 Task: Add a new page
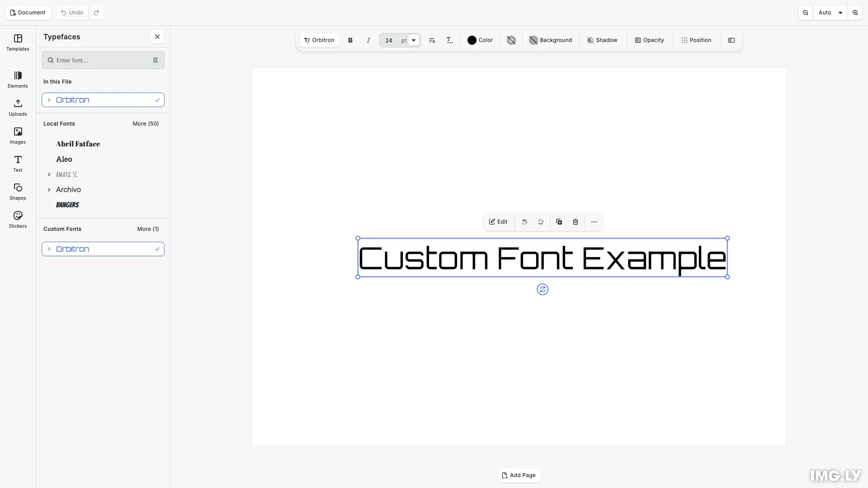click(x=519, y=475)
